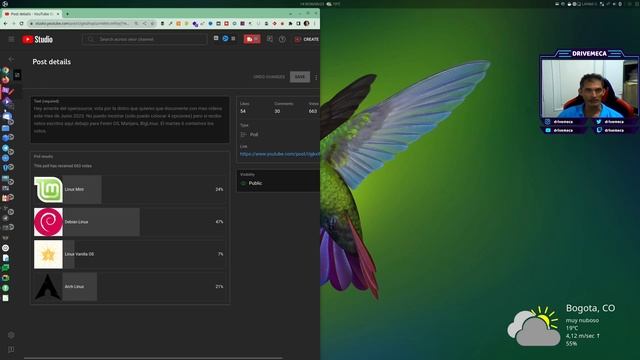The height and width of the screenshot is (360, 640).
Task: Click the Comments count 30
Action: click(277, 111)
